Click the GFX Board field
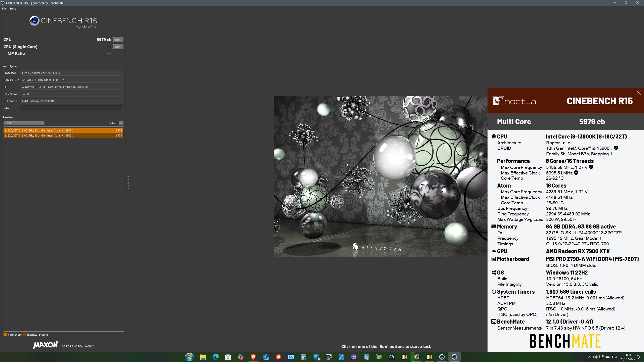Screen dimensions: 644x362 click(x=72, y=101)
